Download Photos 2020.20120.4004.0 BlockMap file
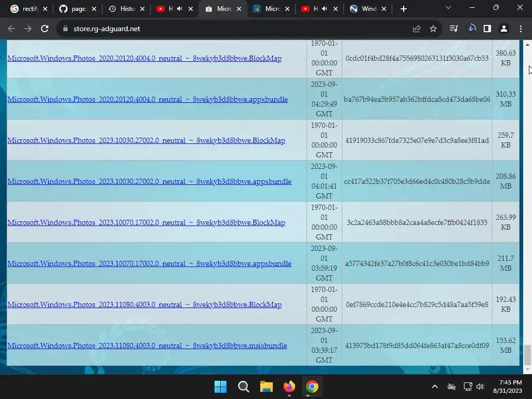This screenshot has width=532, height=399. pos(144,58)
